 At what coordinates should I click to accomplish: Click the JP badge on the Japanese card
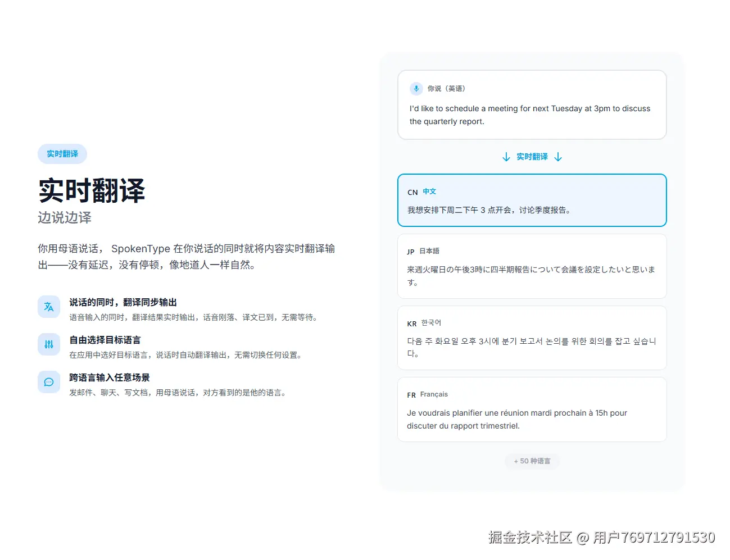411,252
